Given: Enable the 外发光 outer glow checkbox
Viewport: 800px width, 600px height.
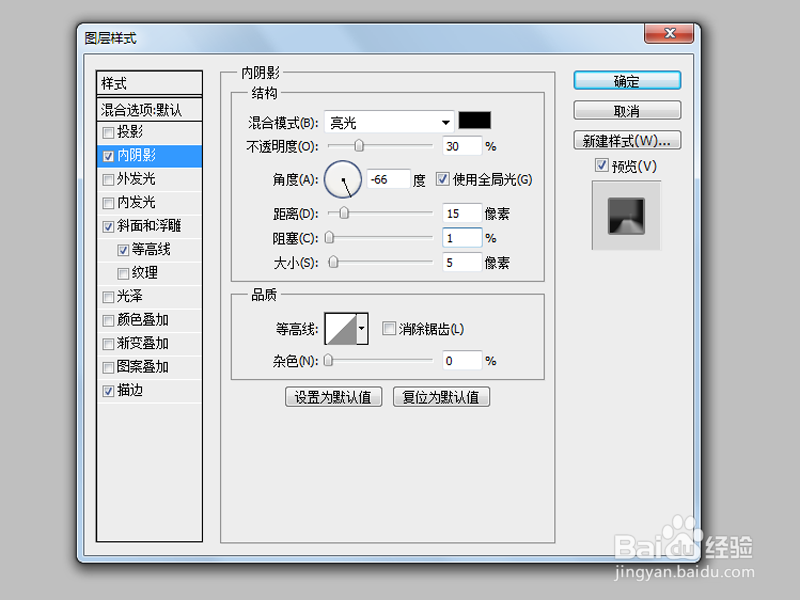Looking at the screenshot, I should point(108,180).
